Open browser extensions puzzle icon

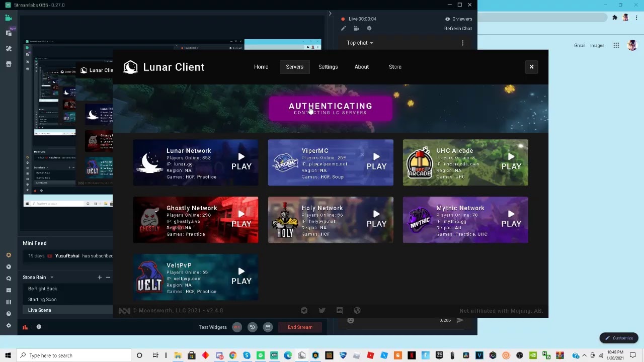pos(615,18)
